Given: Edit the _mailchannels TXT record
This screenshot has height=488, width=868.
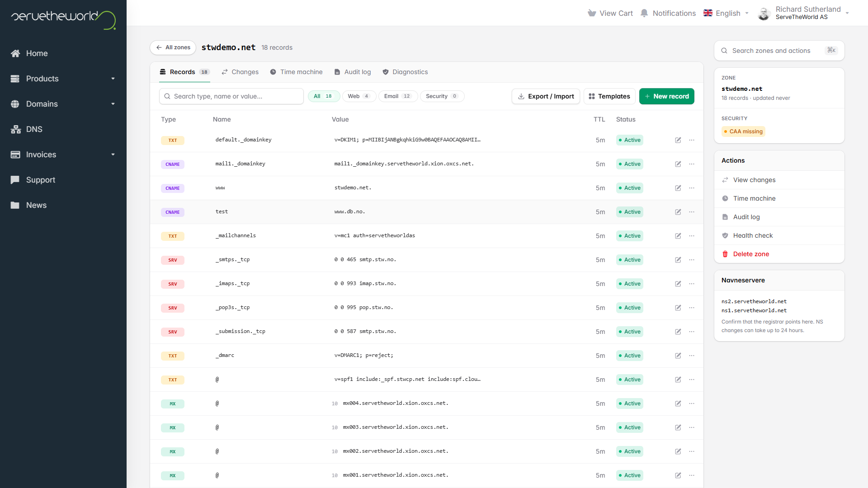Looking at the screenshot, I should [x=678, y=236].
